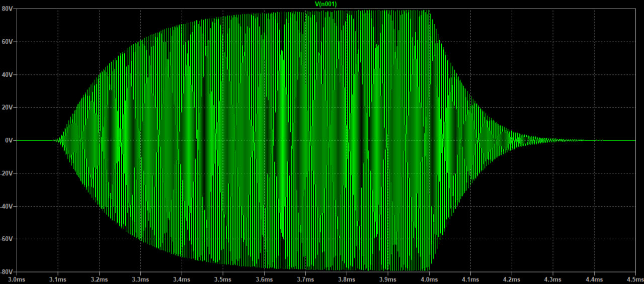This screenshot has width=644, height=284.
Task: Click the 80V label on vertical axis
Action: tap(8, 9)
